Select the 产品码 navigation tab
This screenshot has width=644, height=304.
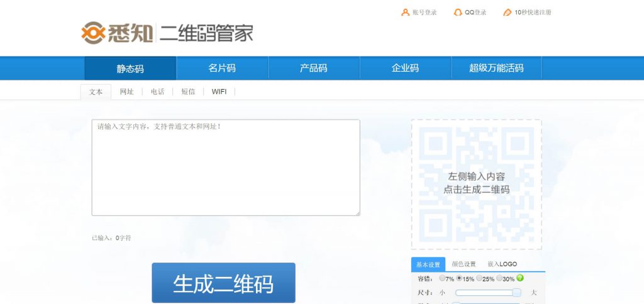(313, 68)
